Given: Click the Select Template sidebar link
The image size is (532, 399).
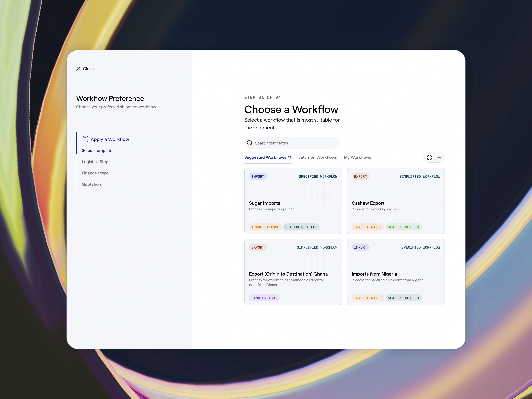Looking at the screenshot, I should (x=97, y=150).
